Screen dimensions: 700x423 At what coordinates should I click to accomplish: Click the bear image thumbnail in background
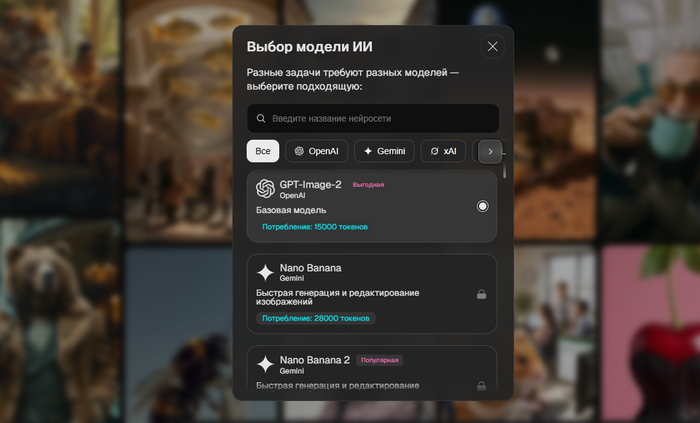pyautogui.click(x=60, y=321)
